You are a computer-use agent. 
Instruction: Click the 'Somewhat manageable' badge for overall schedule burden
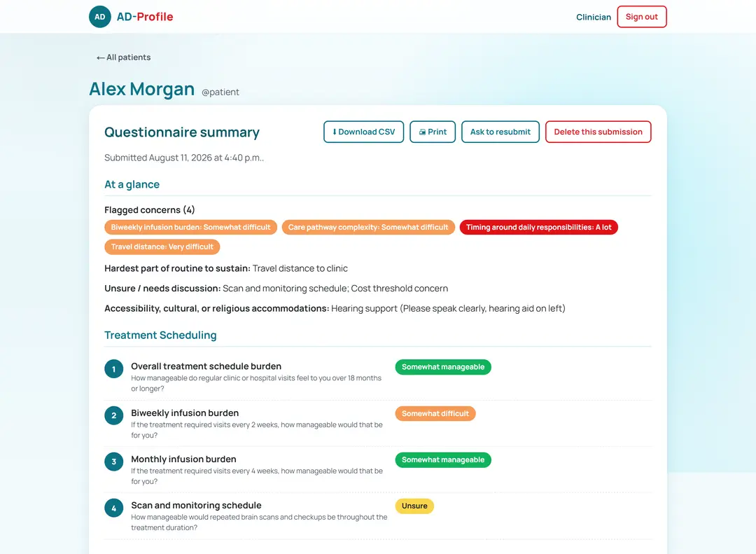coord(443,367)
